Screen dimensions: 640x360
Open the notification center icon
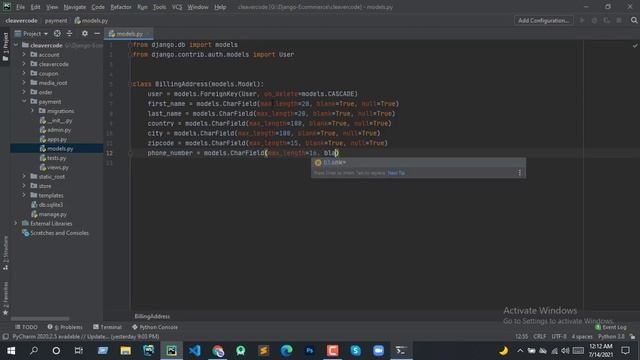point(625,351)
